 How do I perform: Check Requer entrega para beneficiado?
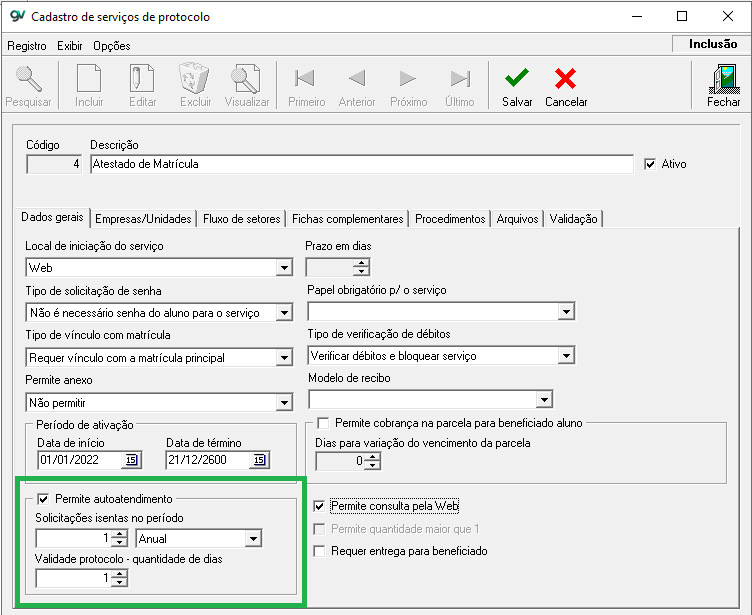319,551
